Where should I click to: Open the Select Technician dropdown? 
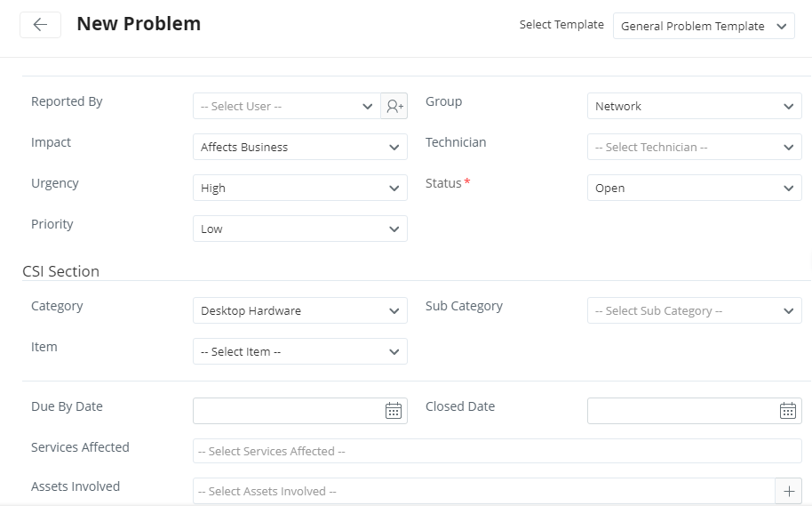point(694,148)
